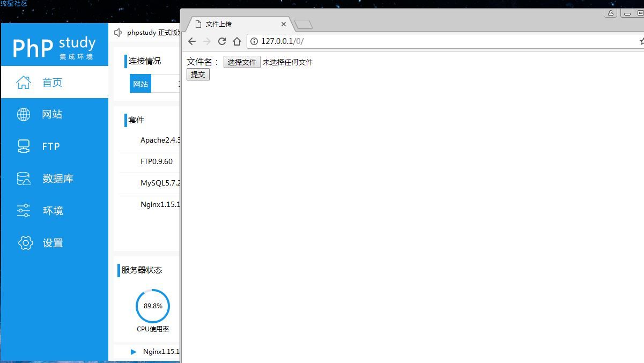Image resolution: width=644 pixels, height=363 pixels.
Task: Click the speaker announcement icon in phpstudy
Action: [x=118, y=33]
